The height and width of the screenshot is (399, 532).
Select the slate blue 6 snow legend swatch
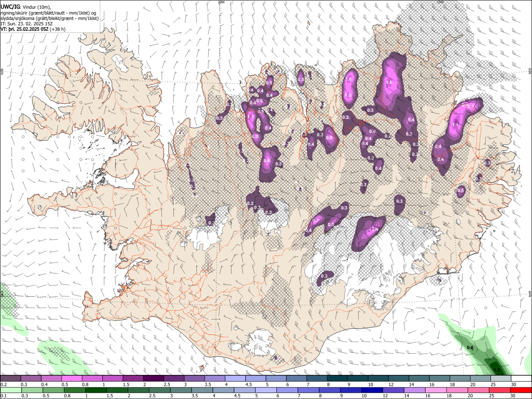click(296, 378)
